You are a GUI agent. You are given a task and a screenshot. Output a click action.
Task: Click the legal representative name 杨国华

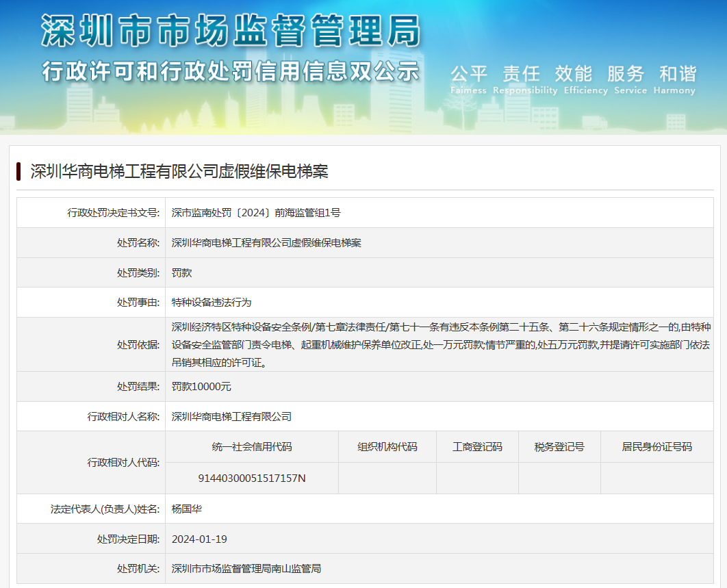click(x=187, y=509)
